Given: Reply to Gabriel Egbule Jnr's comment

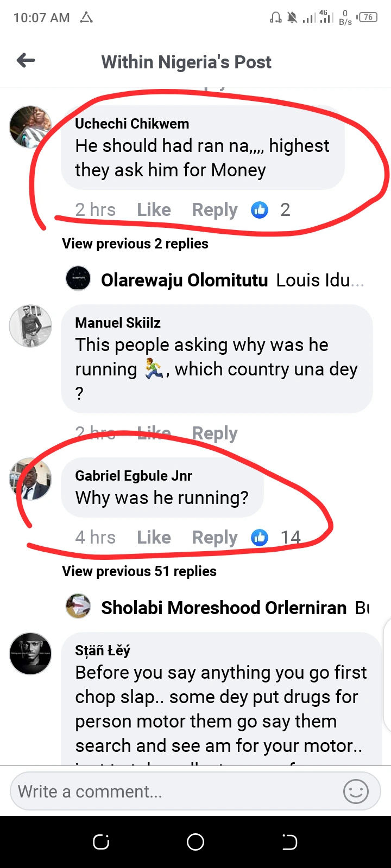Looking at the screenshot, I should (215, 538).
